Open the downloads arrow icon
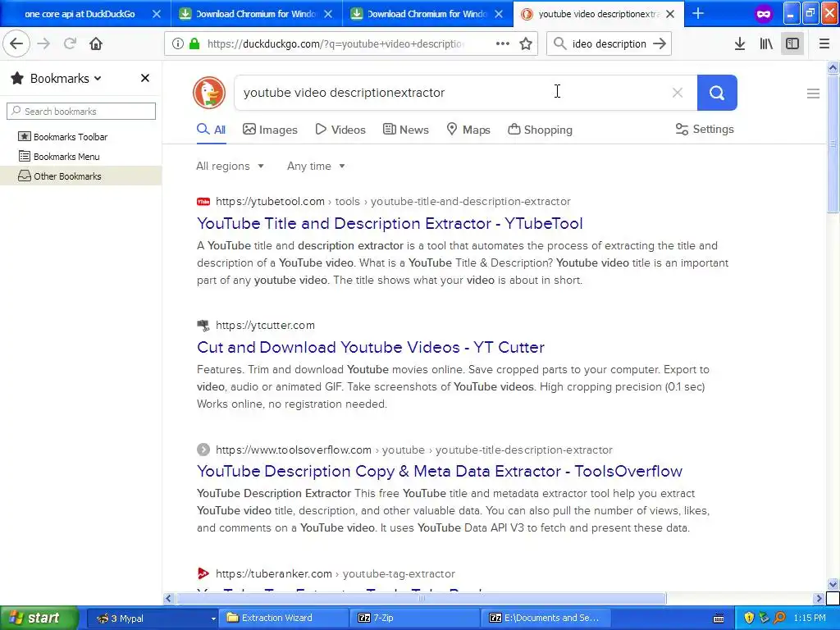The width and height of the screenshot is (840, 630). click(740, 43)
